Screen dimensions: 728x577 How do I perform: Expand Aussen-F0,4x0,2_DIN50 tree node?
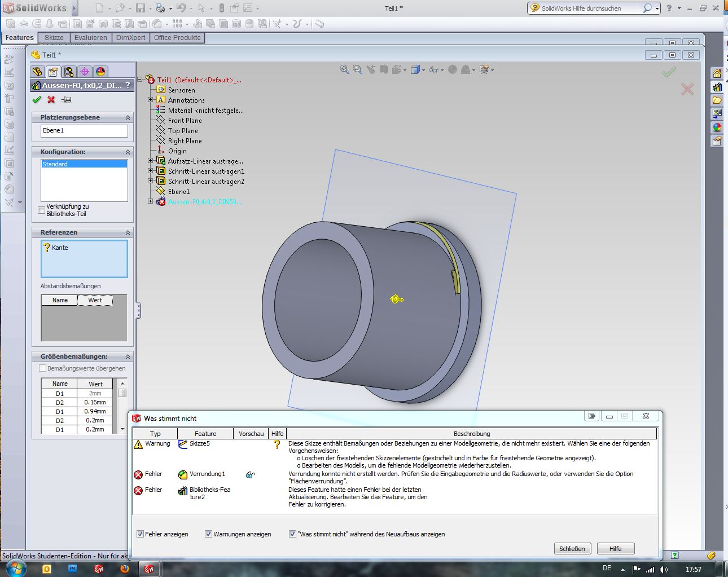tap(151, 201)
